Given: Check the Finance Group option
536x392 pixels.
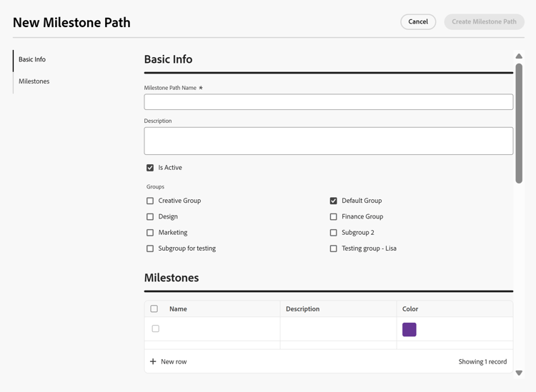Looking at the screenshot, I should click(333, 216).
